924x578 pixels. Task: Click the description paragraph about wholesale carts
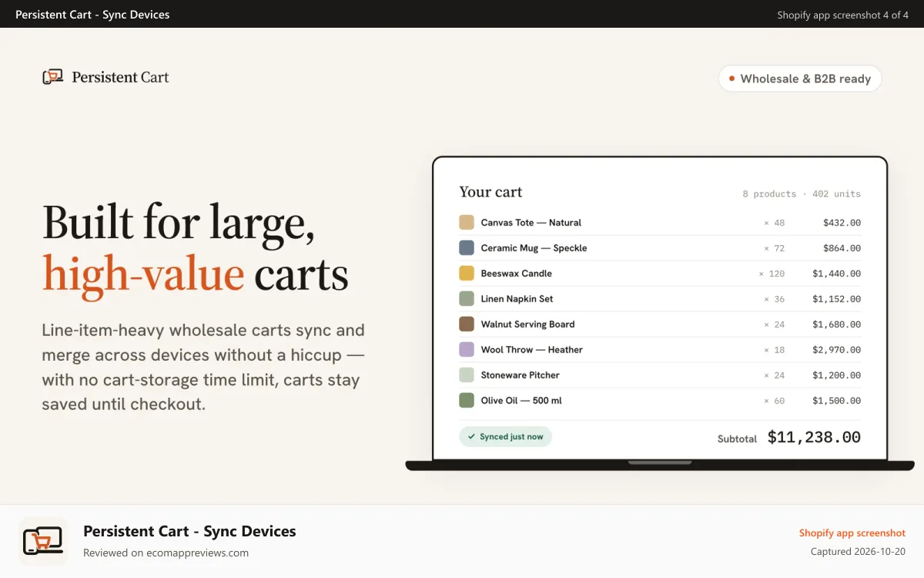pos(203,367)
